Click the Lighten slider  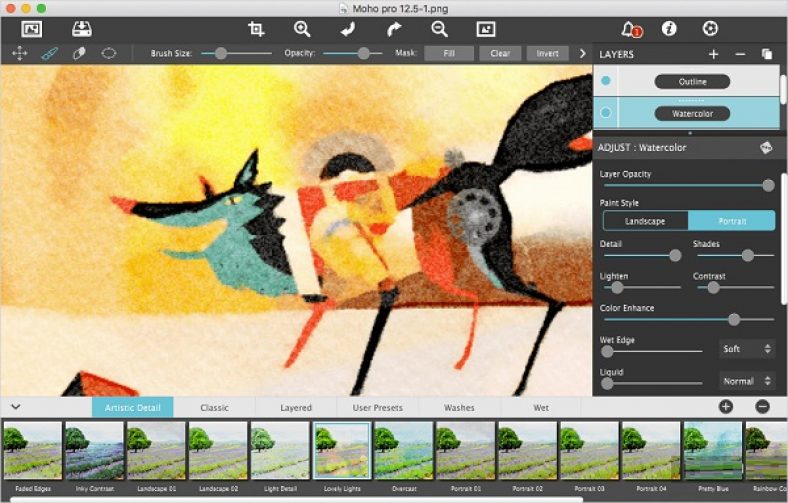coord(642,287)
